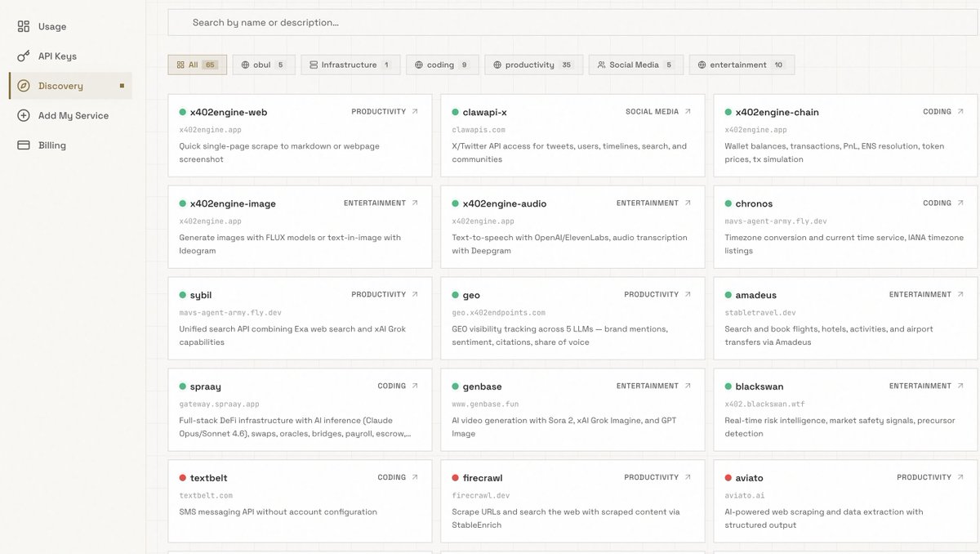
Task: Click the firecrawl.dev domain text
Action: pyautogui.click(x=481, y=496)
